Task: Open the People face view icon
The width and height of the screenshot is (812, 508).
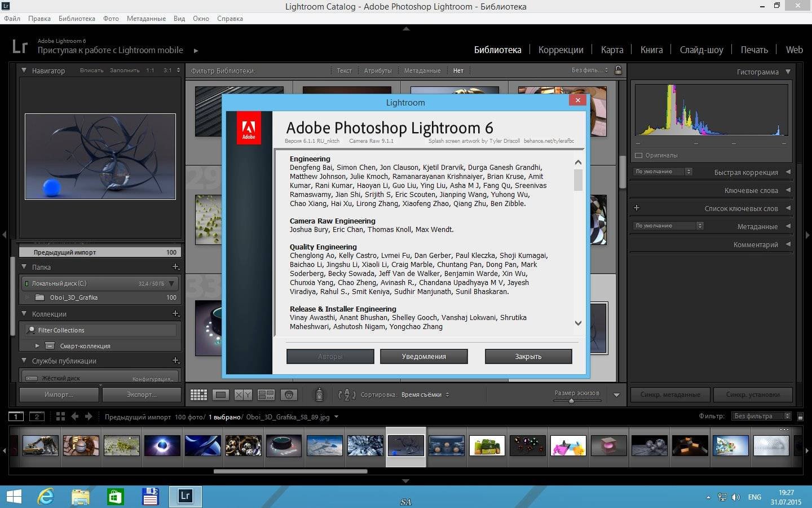Action: tap(289, 395)
